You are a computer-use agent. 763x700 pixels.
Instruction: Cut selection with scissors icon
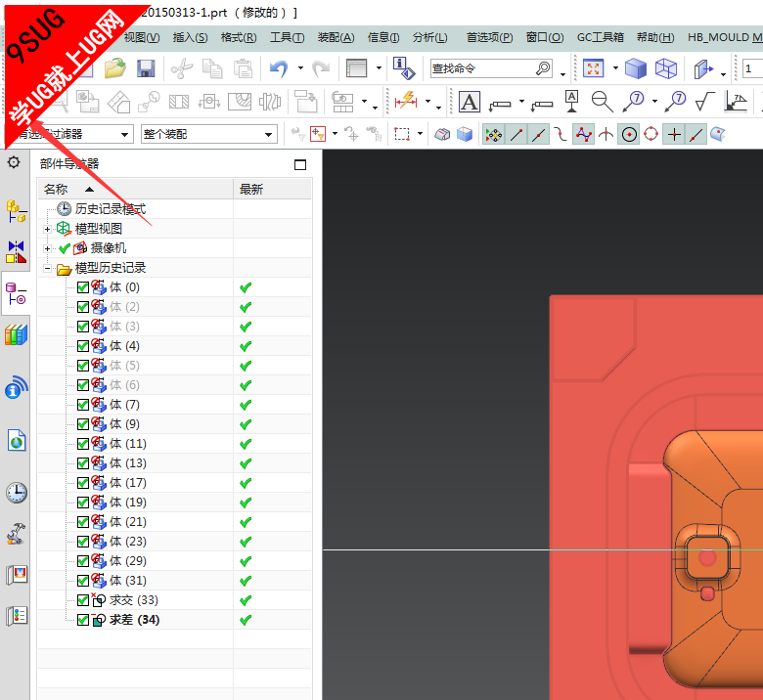tap(182, 68)
